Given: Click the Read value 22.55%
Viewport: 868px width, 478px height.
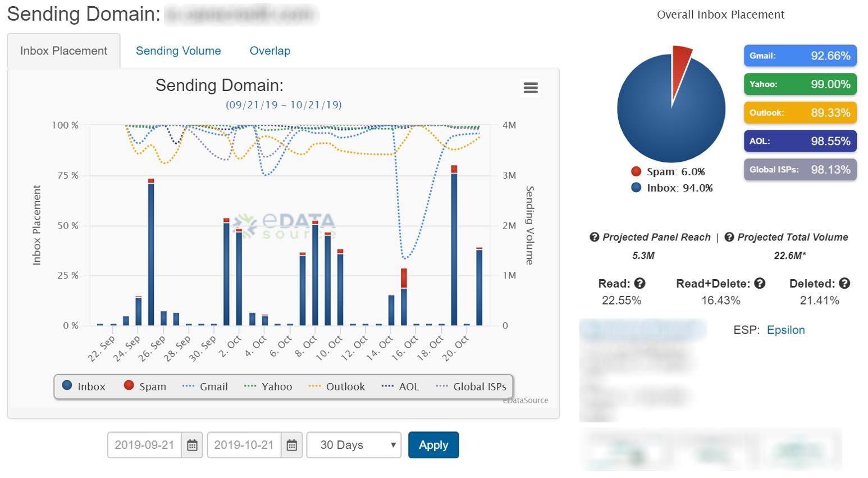Looking at the screenshot, I should pos(622,301).
